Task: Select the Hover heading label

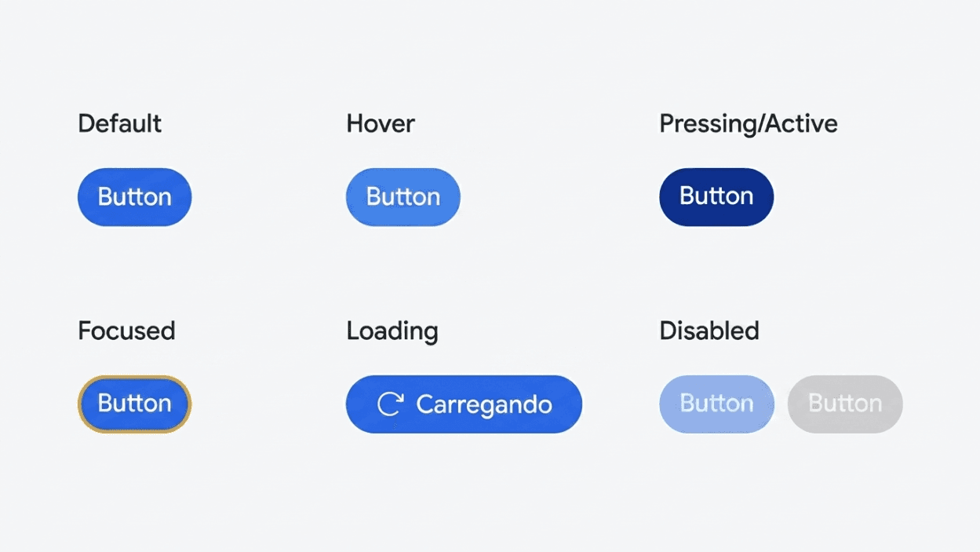Action: (x=381, y=123)
